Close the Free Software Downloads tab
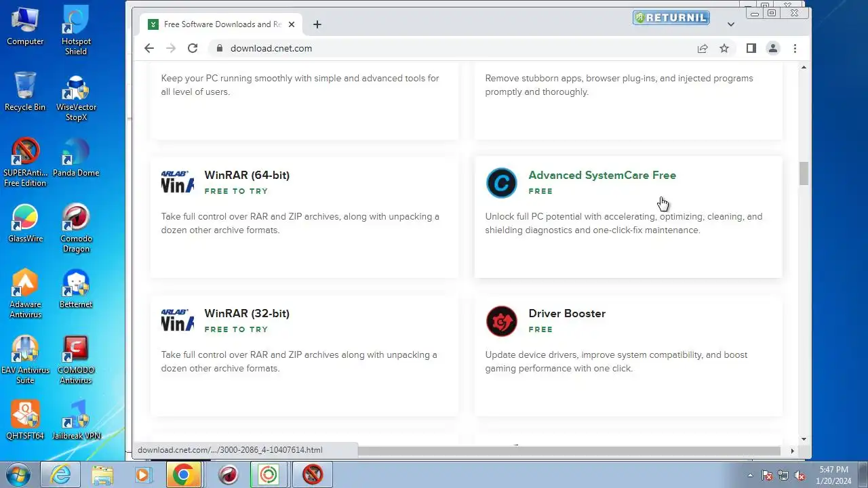The width and height of the screenshot is (868, 488). tap(292, 24)
